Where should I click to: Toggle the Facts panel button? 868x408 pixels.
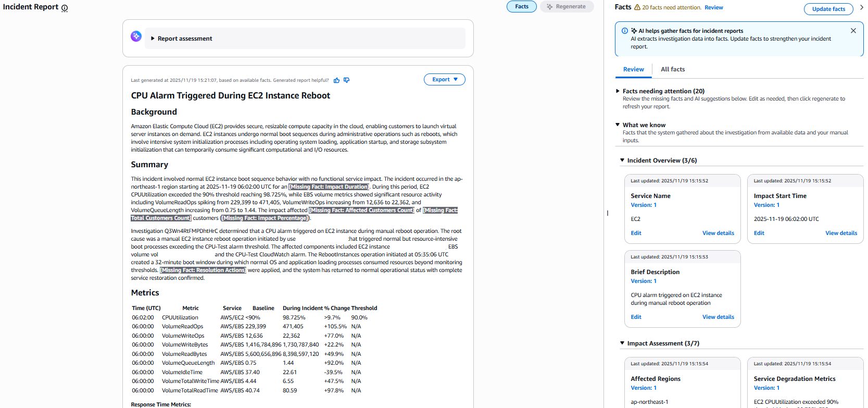[521, 7]
